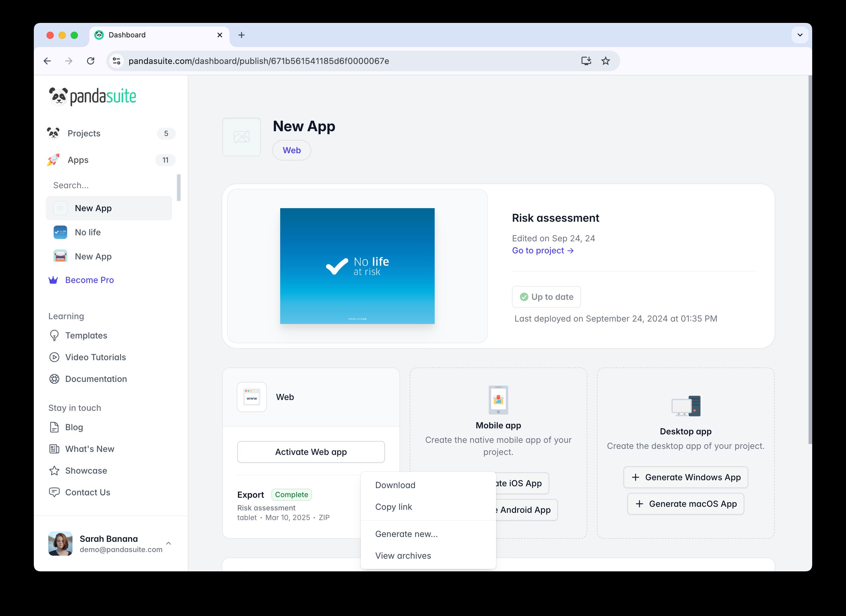
Task: Select the Apps rocket icon
Action: (53, 160)
